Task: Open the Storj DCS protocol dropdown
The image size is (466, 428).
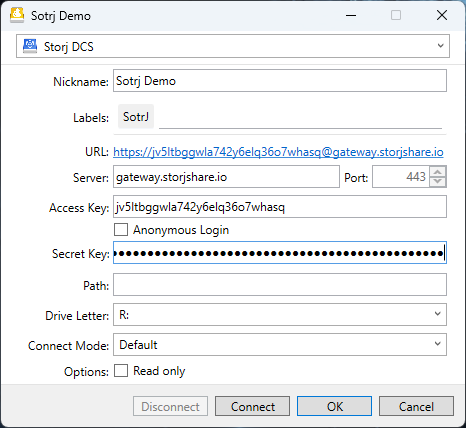Action: click(x=233, y=46)
